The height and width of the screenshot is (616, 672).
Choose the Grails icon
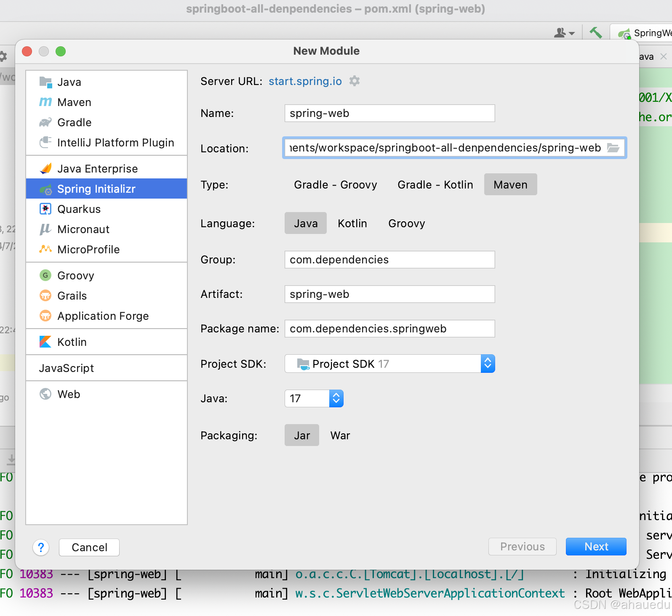click(45, 296)
